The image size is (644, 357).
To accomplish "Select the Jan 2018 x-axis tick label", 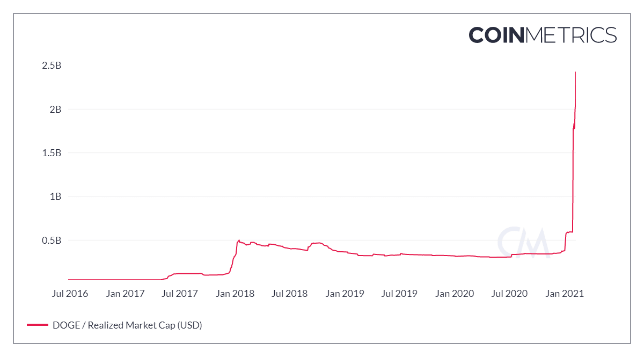I will 236,294.
